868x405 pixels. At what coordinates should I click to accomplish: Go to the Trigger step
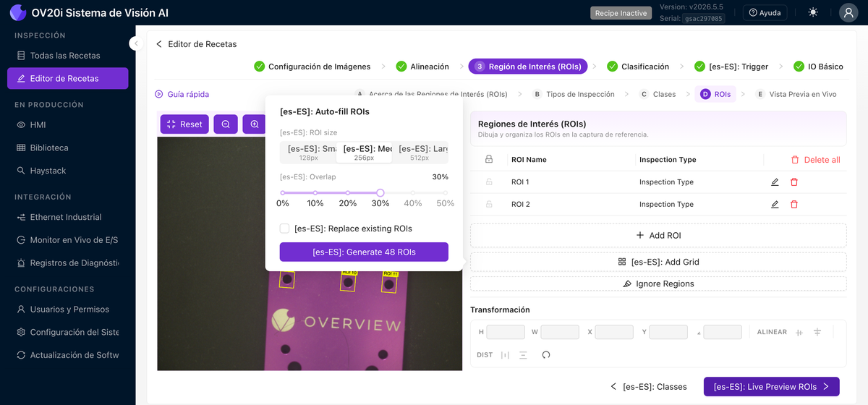click(x=731, y=67)
